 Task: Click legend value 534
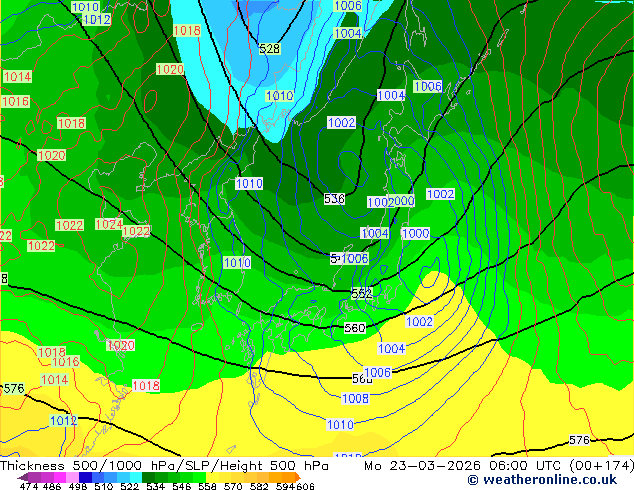click(155, 486)
